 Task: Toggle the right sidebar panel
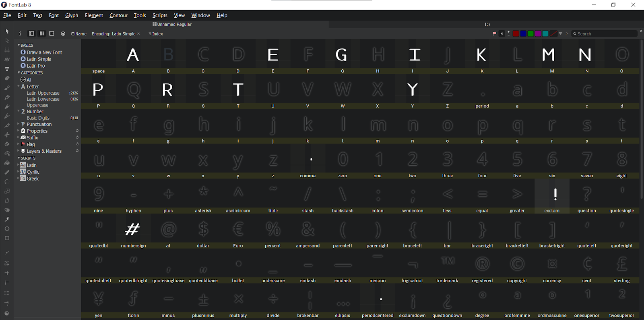point(52,33)
